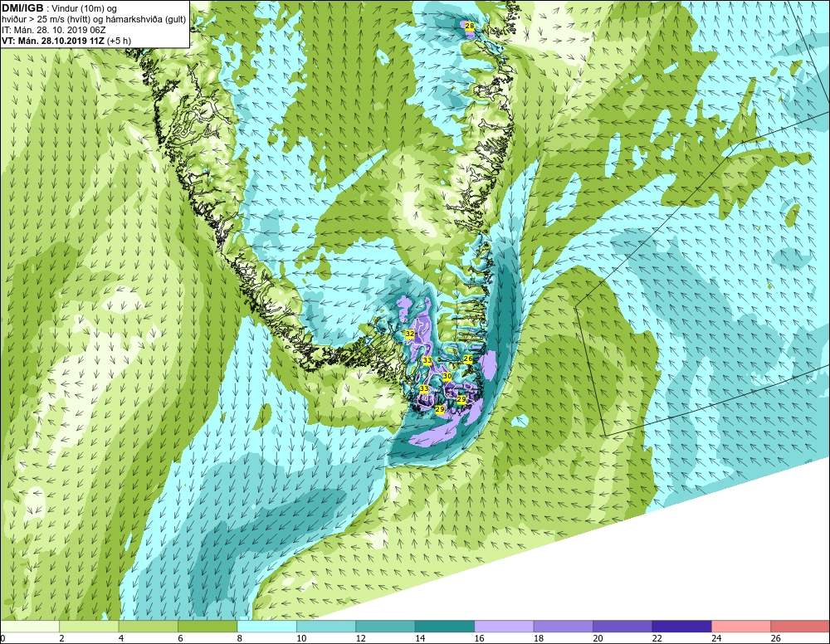Screen dimensions: 830x644
Task: Click the DMI/IGB title text
Action: point(22,8)
